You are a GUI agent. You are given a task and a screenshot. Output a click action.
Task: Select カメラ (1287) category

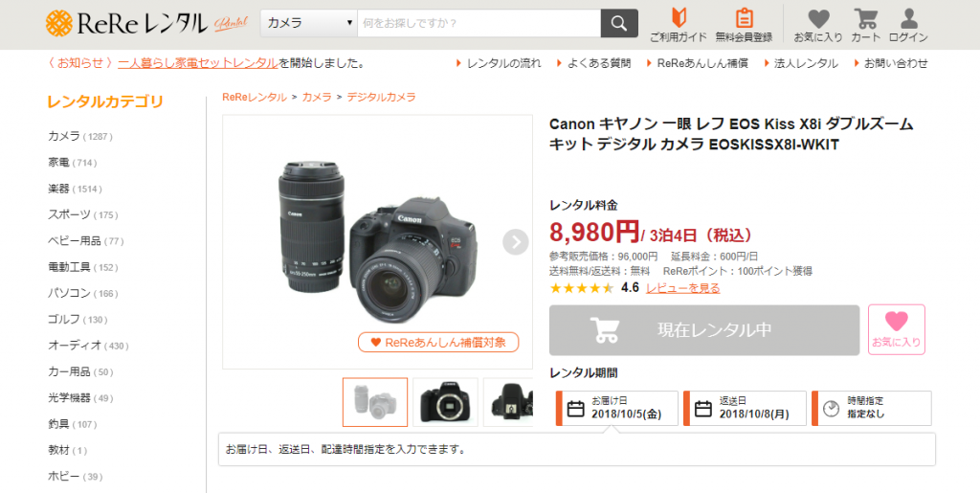80,136
